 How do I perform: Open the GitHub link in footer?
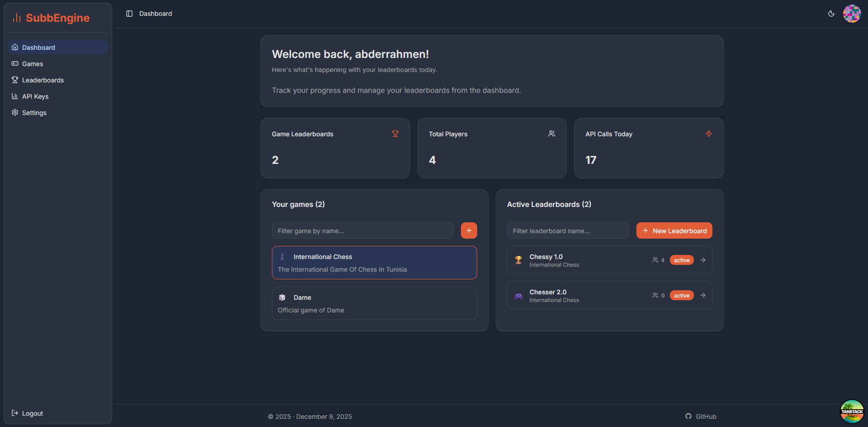pyautogui.click(x=701, y=417)
